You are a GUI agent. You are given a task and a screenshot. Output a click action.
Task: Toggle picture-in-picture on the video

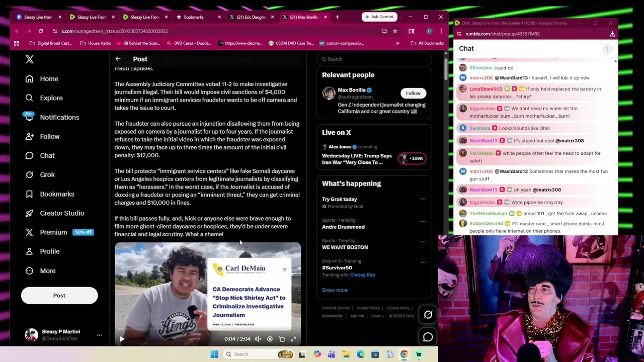click(282, 339)
